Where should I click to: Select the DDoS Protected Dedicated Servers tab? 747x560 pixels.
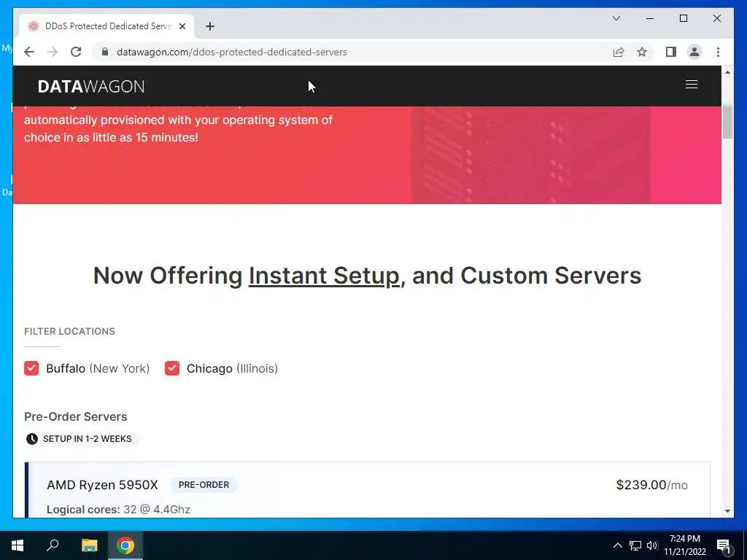107,26
